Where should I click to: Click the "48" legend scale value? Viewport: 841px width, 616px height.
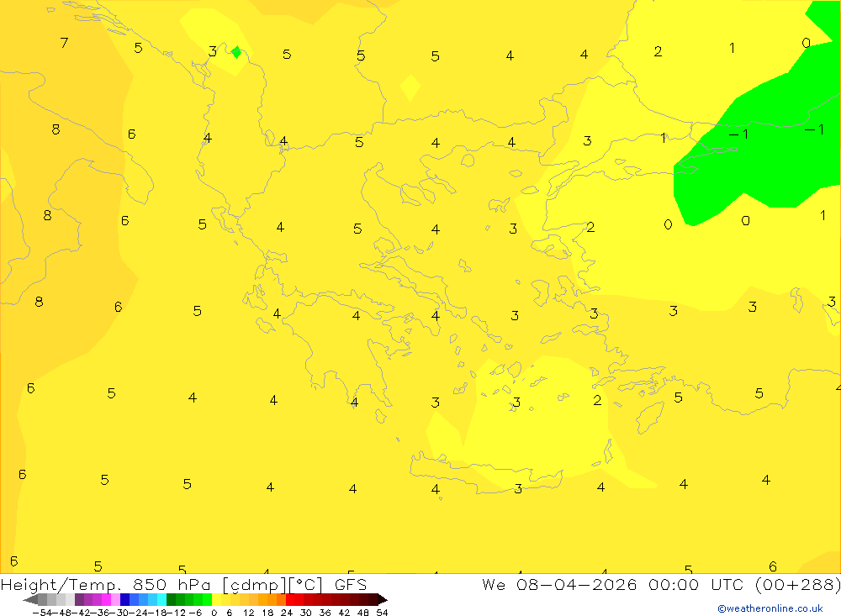[x=363, y=613]
